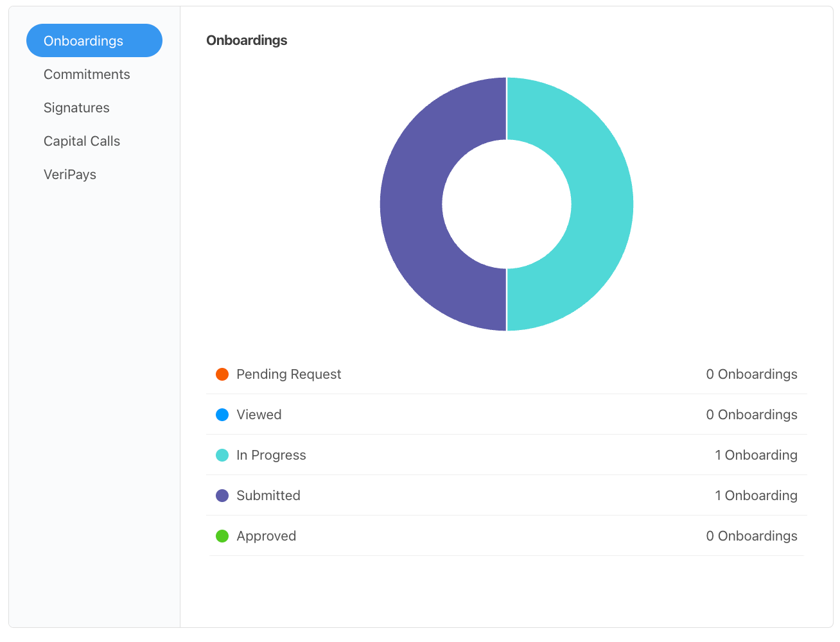Select the In Progress legend label text

click(x=271, y=455)
